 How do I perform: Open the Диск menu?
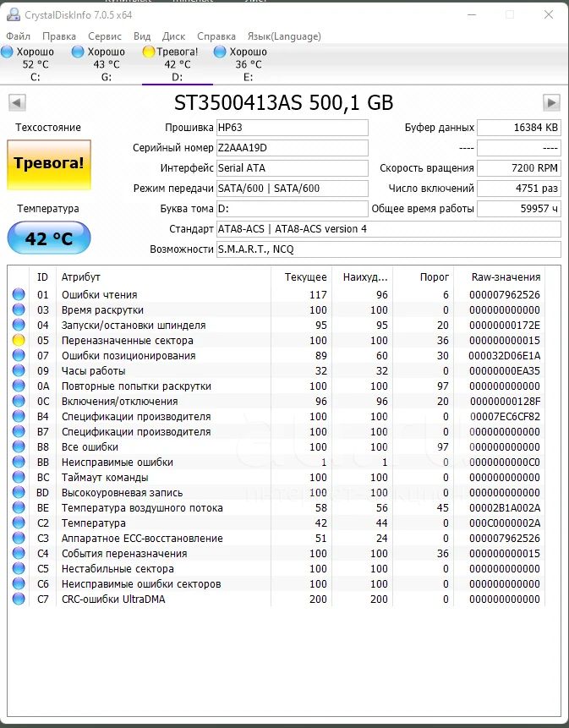[x=173, y=36]
